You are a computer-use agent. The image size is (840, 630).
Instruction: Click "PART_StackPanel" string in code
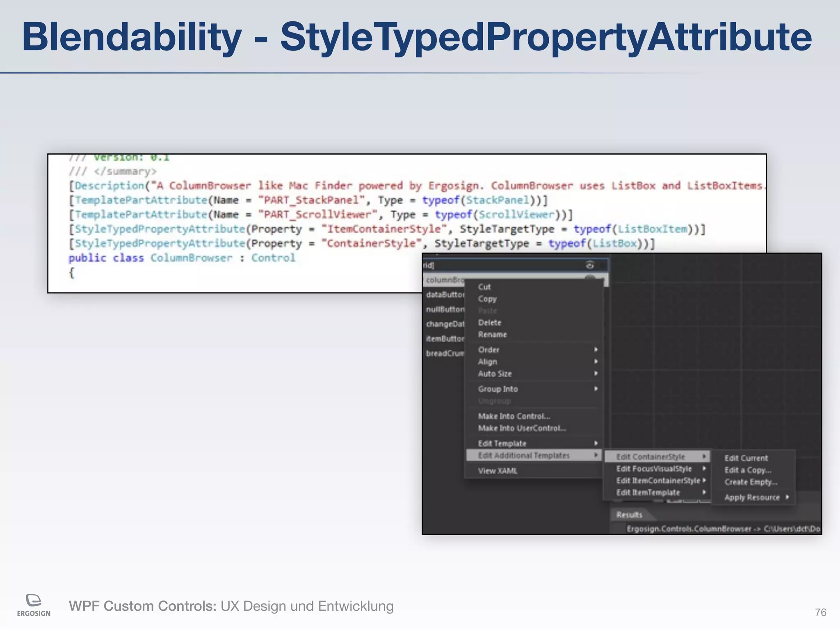pyautogui.click(x=311, y=200)
